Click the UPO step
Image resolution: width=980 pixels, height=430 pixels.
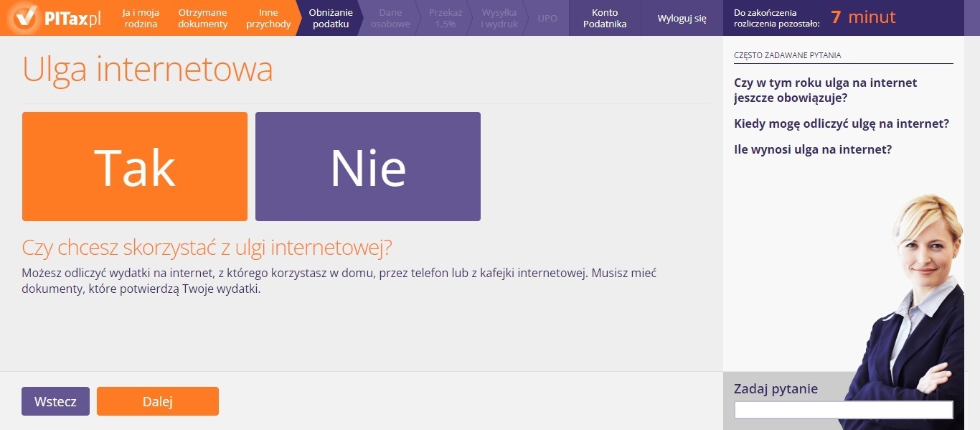[547, 18]
